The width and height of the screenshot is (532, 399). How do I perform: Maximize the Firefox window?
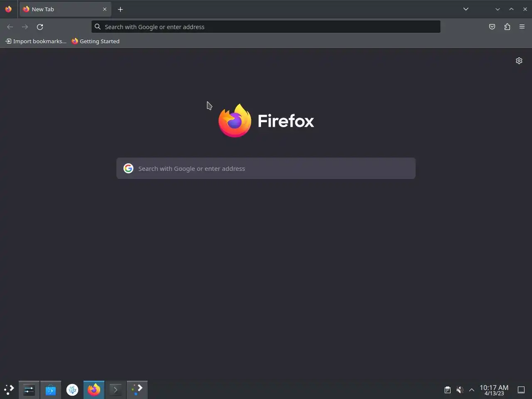pos(512,9)
